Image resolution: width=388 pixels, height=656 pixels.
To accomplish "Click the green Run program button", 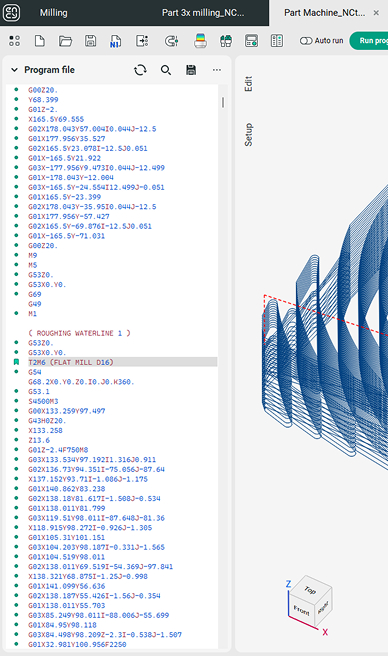I will coord(370,41).
